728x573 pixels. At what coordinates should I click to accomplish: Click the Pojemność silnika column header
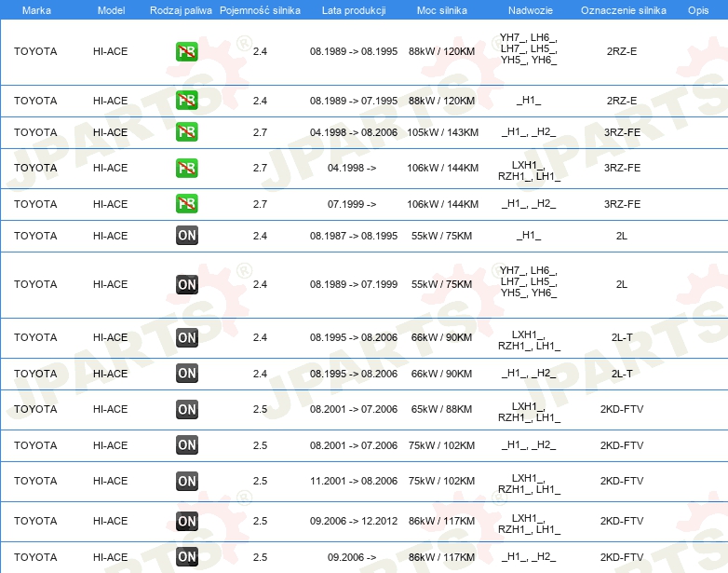pyautogui.click(x=260, y=10)
